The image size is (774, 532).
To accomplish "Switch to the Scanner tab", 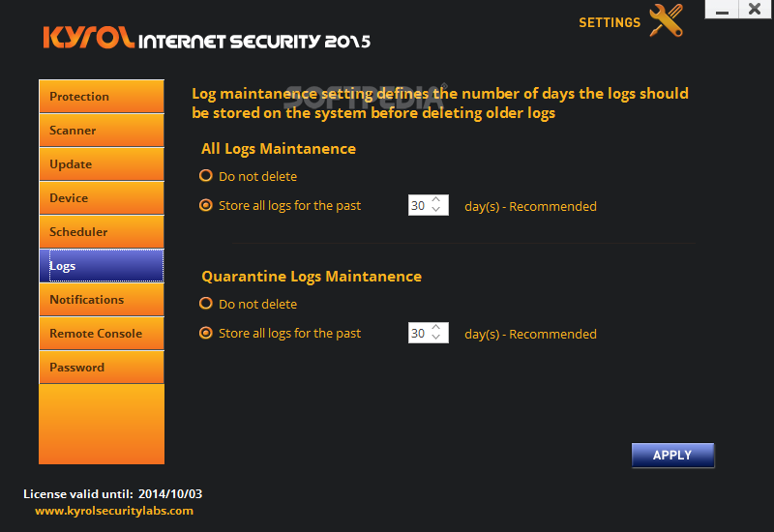I will [102, 131].
